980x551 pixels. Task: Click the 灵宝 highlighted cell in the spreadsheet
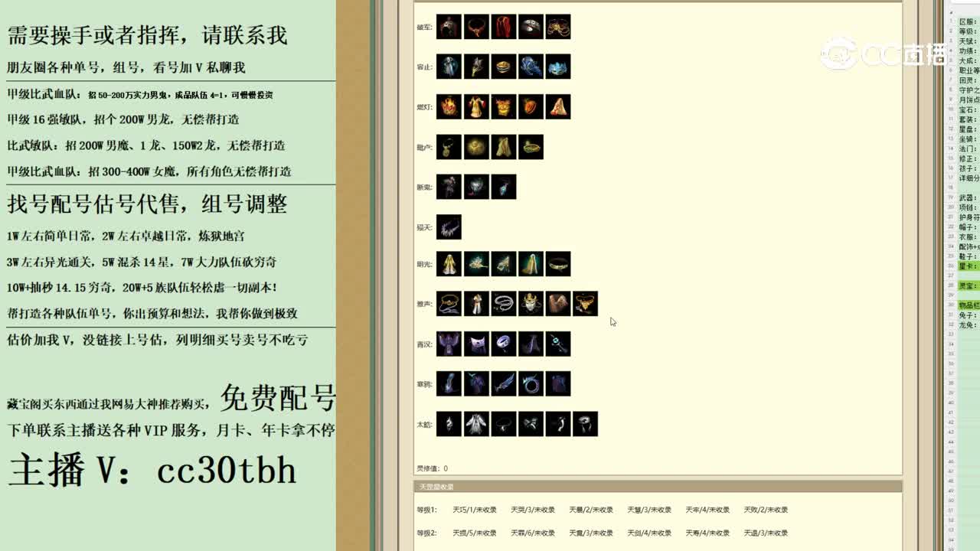point(969,285)
